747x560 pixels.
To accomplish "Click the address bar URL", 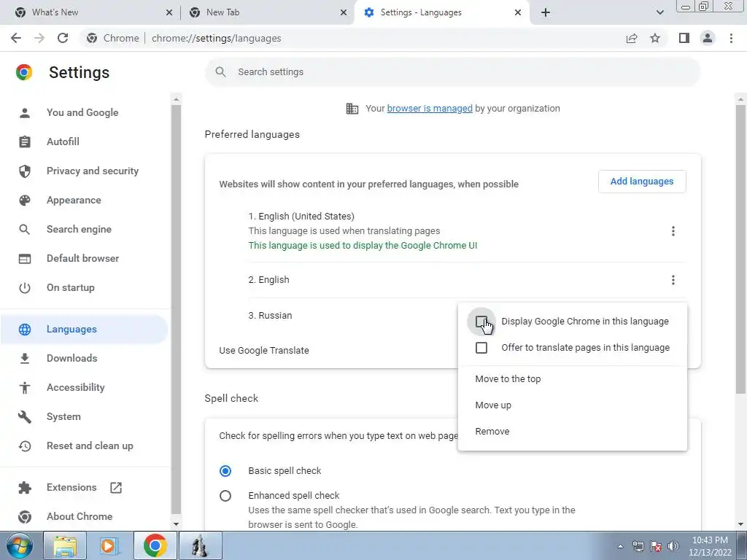I will [x=216, y=38].
